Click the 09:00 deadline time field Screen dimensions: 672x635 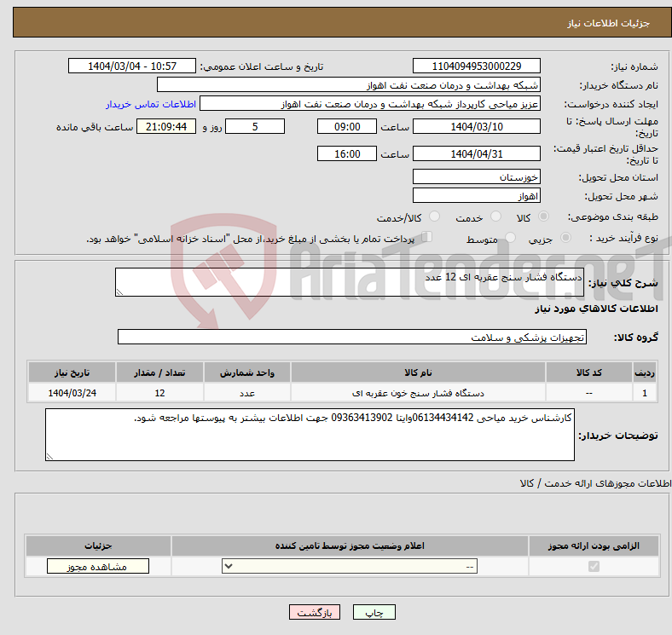coord(346,126)
